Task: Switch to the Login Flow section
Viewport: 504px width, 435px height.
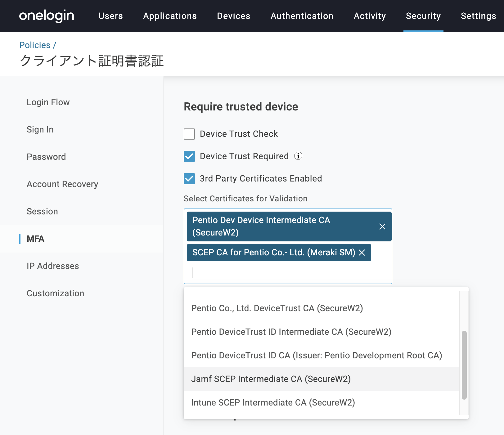Action: (x=48, y=102)
